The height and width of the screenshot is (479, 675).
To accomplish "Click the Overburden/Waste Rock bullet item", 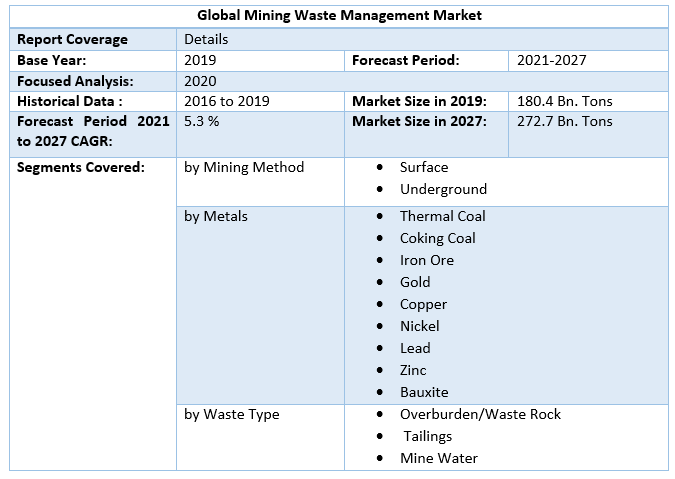I will (480, 414).
